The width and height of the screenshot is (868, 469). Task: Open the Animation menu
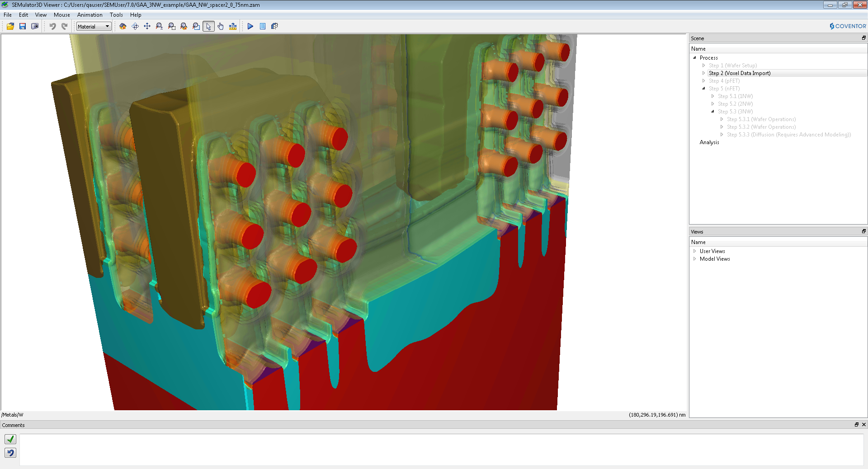(x=90, y=15)
